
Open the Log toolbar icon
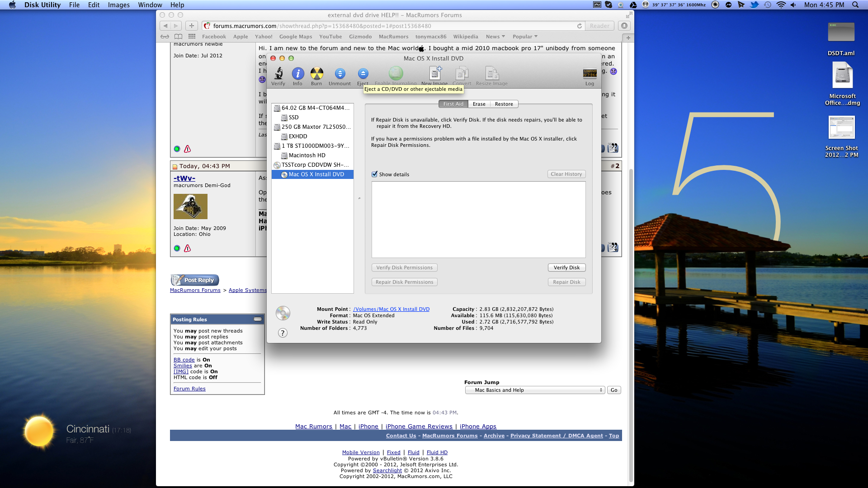tap(590, 74)
